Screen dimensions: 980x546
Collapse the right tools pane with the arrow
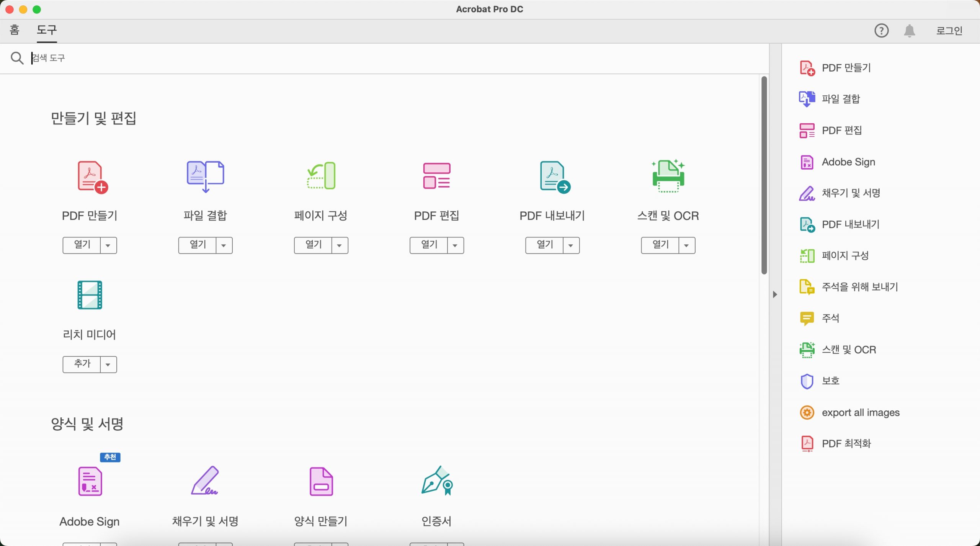775,294
